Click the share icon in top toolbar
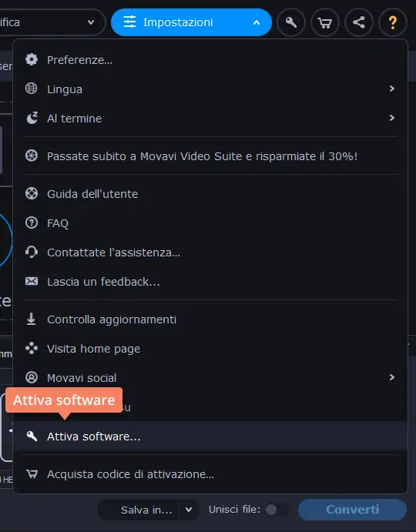The image size is (416, 532). tap(359, 23)
